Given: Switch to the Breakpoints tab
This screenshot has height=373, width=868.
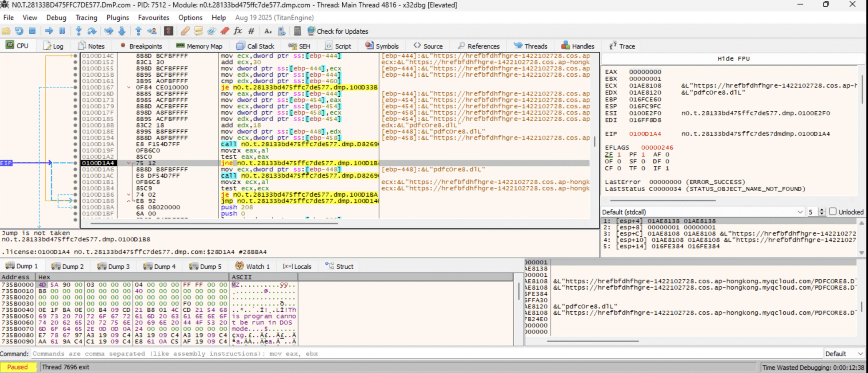Looking at the screenshot, I should [141, 46].
